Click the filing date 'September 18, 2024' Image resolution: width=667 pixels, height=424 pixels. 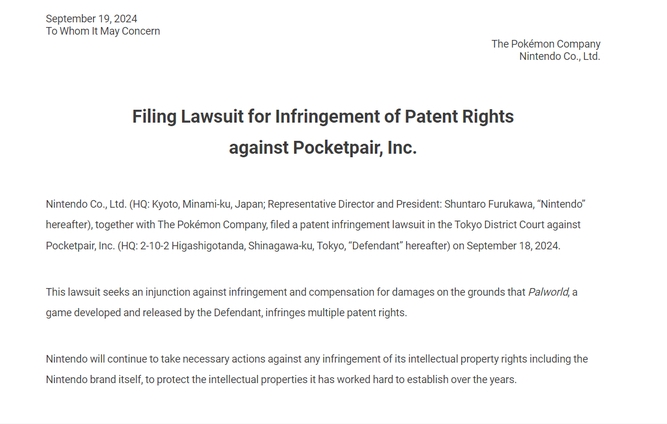[513, 246]
